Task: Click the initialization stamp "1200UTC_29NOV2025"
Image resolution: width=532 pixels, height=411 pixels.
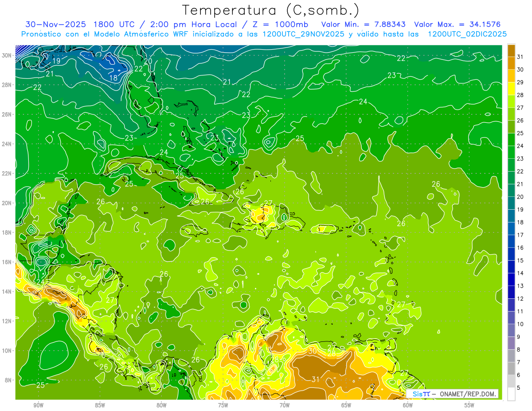Action: point(304,34)
